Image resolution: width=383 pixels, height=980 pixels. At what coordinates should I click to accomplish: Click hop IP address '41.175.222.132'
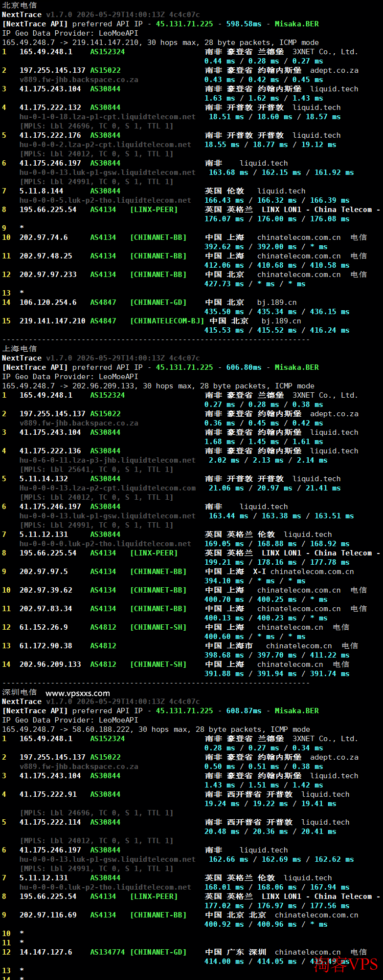[x=50, y=107]
